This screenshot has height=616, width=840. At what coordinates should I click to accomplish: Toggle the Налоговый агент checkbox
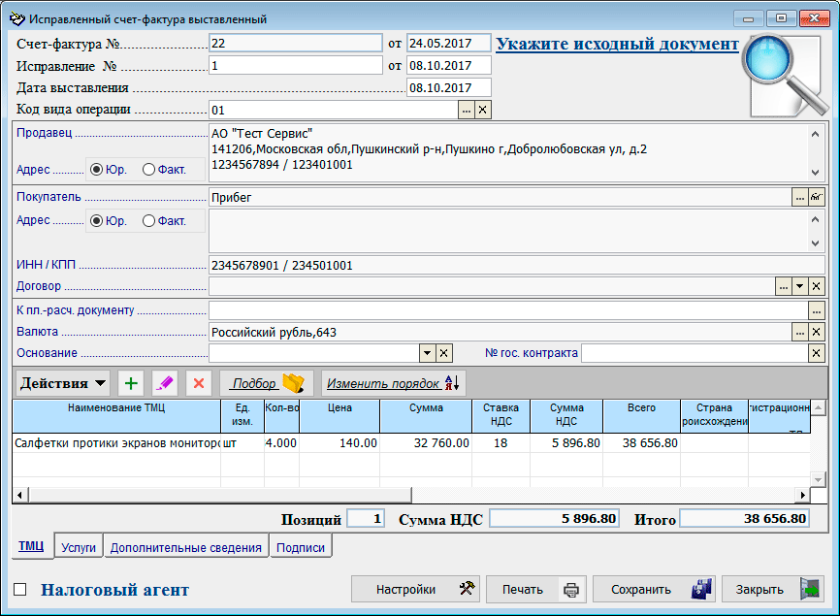tap(19, 589)
